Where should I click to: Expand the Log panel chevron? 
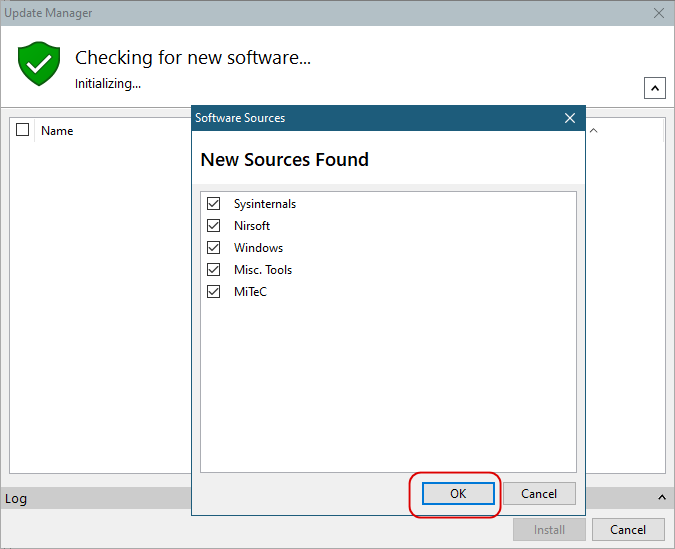pos(662,498)
